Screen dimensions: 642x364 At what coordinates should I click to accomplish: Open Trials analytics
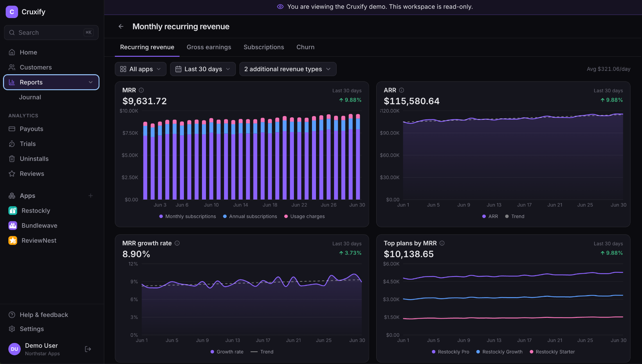(x=51, y=144)
